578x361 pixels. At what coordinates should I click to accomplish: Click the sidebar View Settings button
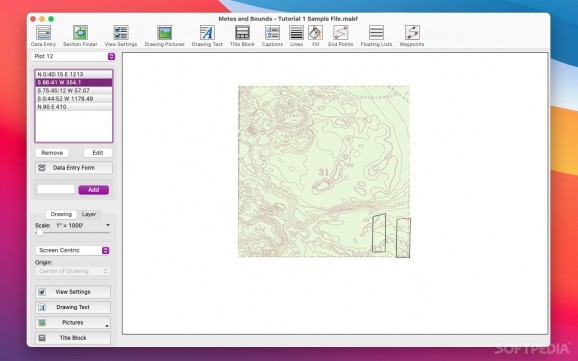(x=73, y=292)
